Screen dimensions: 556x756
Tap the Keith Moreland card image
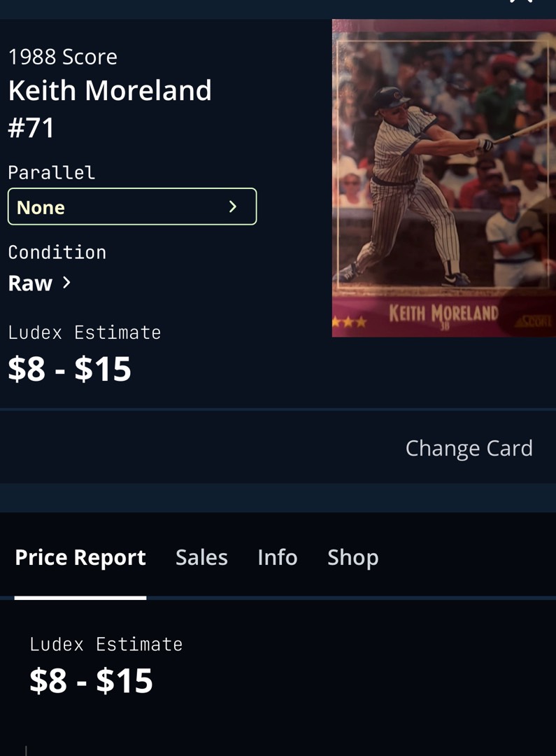pyautogui.click(x=443, y=178)
